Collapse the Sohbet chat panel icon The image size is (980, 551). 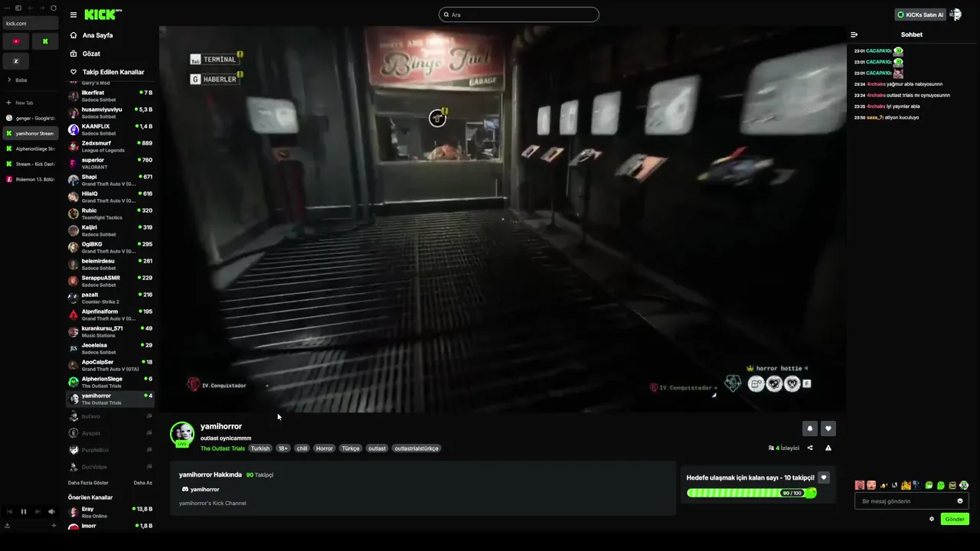[x=854, y=34]
